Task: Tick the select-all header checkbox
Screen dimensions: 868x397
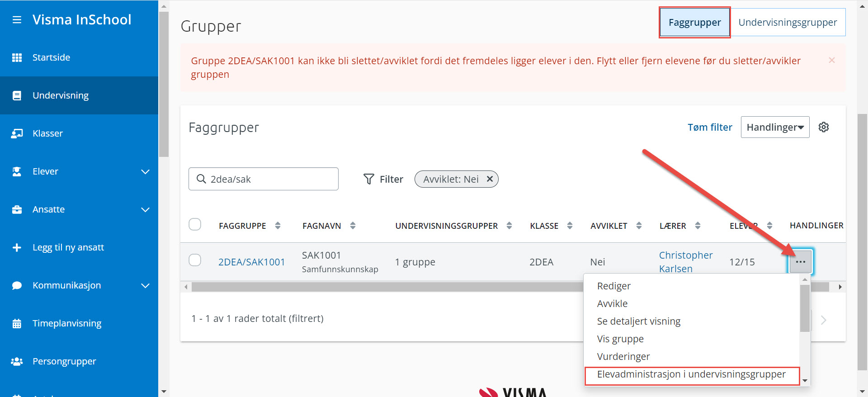Action: (195, 224)
